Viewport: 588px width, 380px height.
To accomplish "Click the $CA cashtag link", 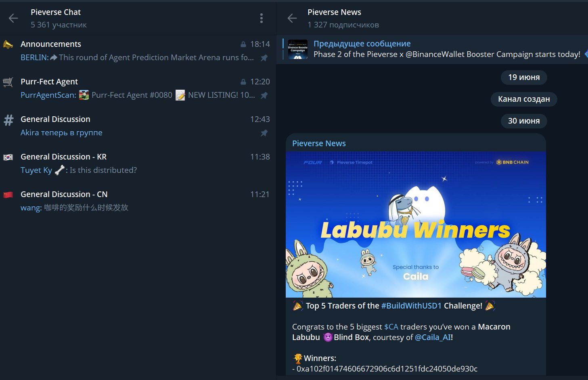I will (x=391, y=327).
